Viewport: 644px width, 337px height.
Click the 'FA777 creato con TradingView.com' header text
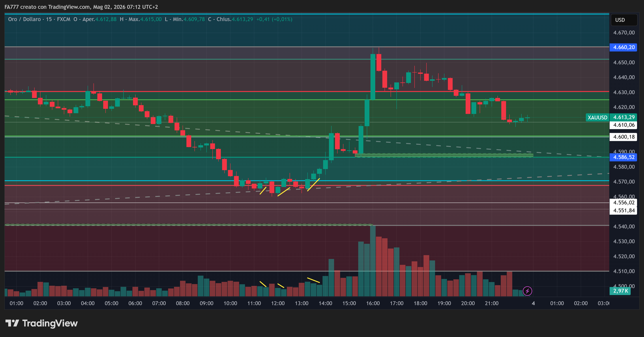tap(47, 7)
